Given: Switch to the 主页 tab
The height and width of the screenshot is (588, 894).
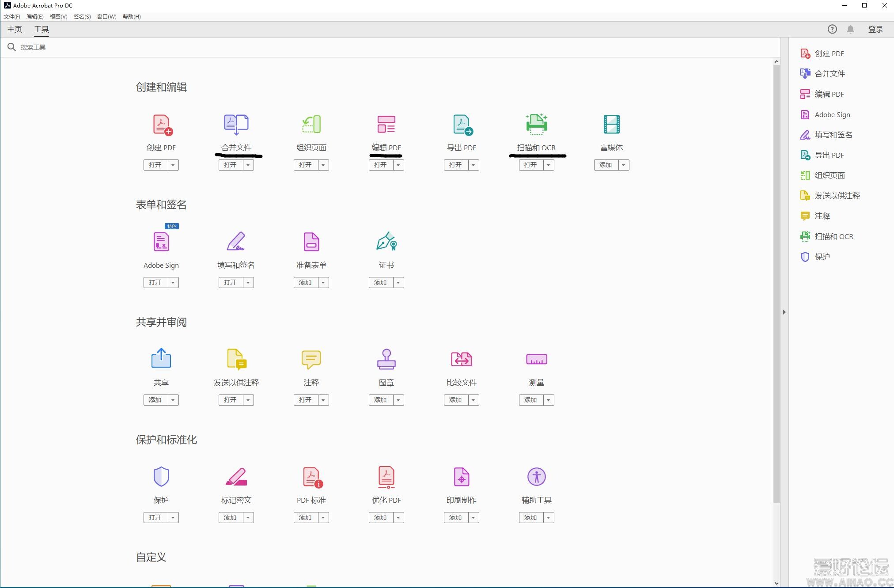Looking at the screenshot, I should [15, 29].
